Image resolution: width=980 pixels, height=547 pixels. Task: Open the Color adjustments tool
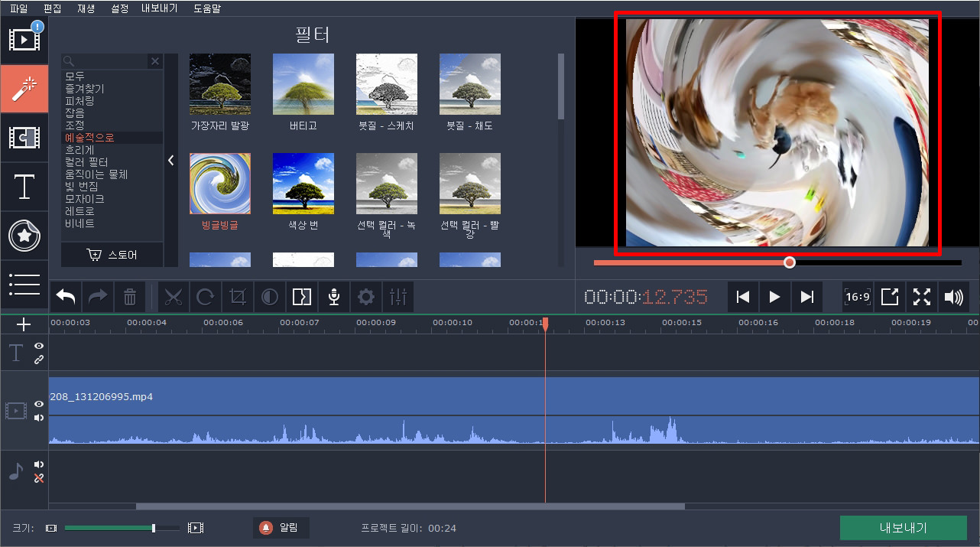270,297
